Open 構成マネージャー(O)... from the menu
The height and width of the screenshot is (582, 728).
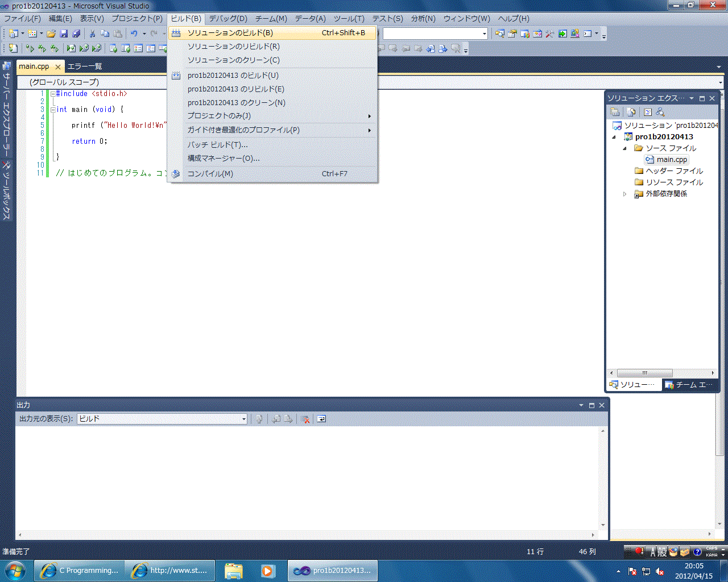coord(273,159)
